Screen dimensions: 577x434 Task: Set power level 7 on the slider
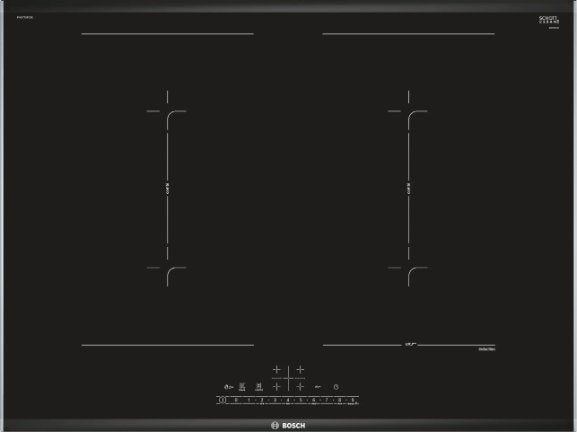(x=327, y=400)
